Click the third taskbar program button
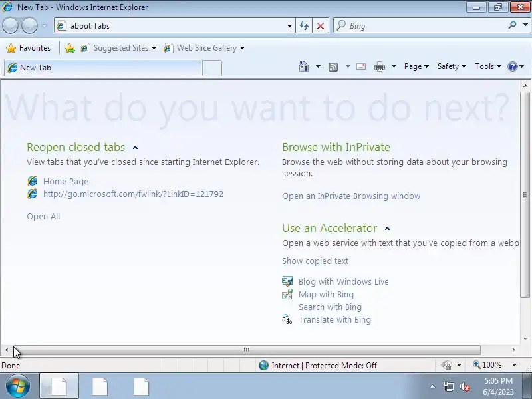The image size is (532, 399). [141, 386]
